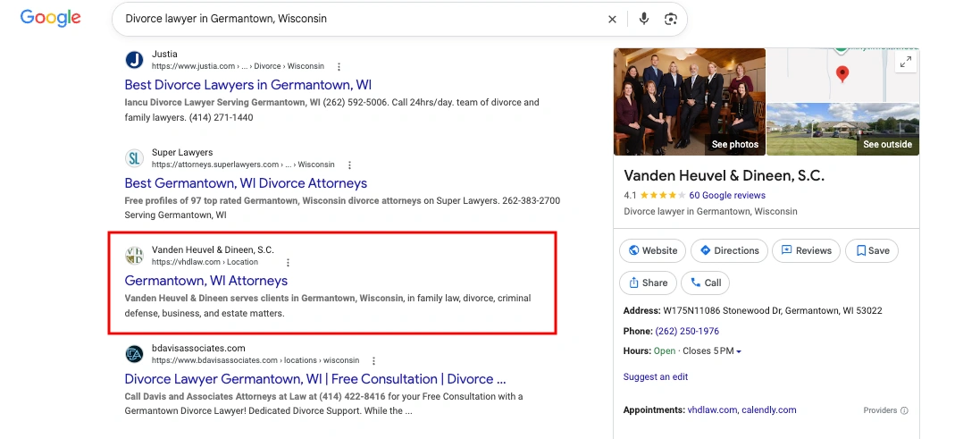Click the bdavisassociates.com favicon

(134, 354)
